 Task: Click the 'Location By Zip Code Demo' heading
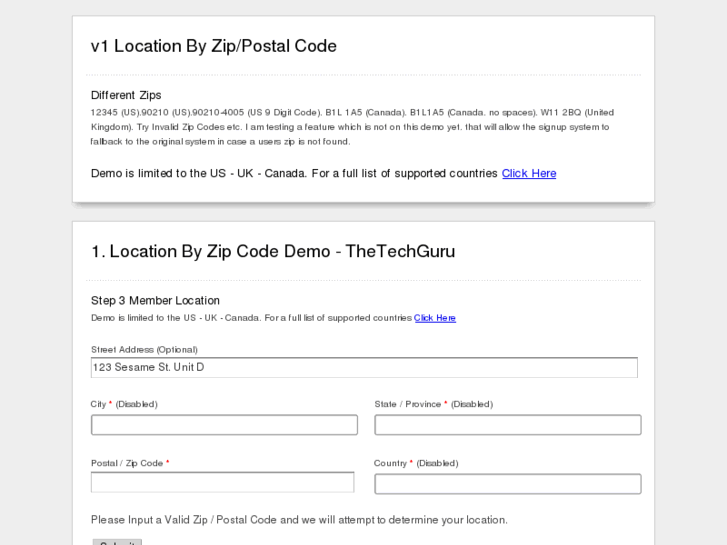tap(273, 252)
